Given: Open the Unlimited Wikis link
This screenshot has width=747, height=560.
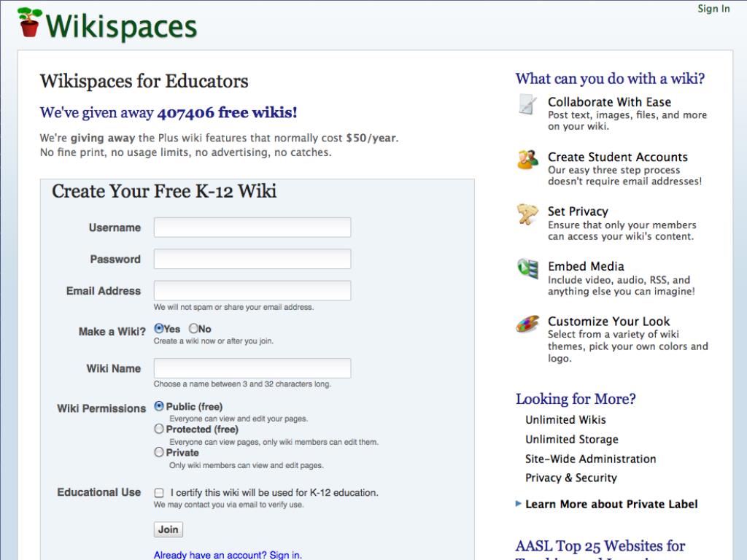Looking at the screenshot, I should [x=565, y=419].
